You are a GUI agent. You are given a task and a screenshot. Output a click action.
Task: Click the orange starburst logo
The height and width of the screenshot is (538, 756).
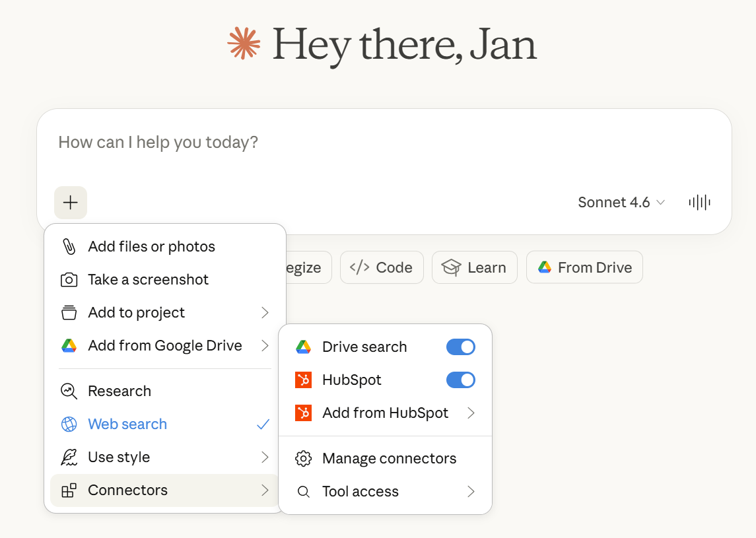click(x=244, y=44)
